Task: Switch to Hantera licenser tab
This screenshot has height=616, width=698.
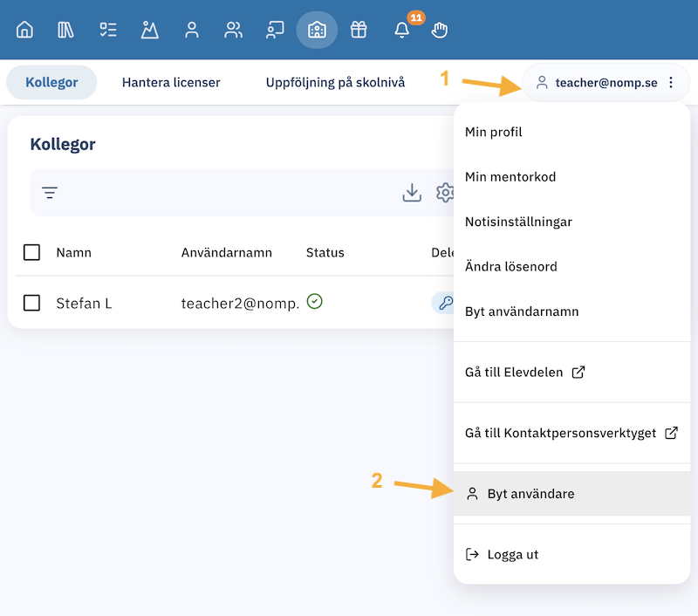Action: tap(171, 82)
